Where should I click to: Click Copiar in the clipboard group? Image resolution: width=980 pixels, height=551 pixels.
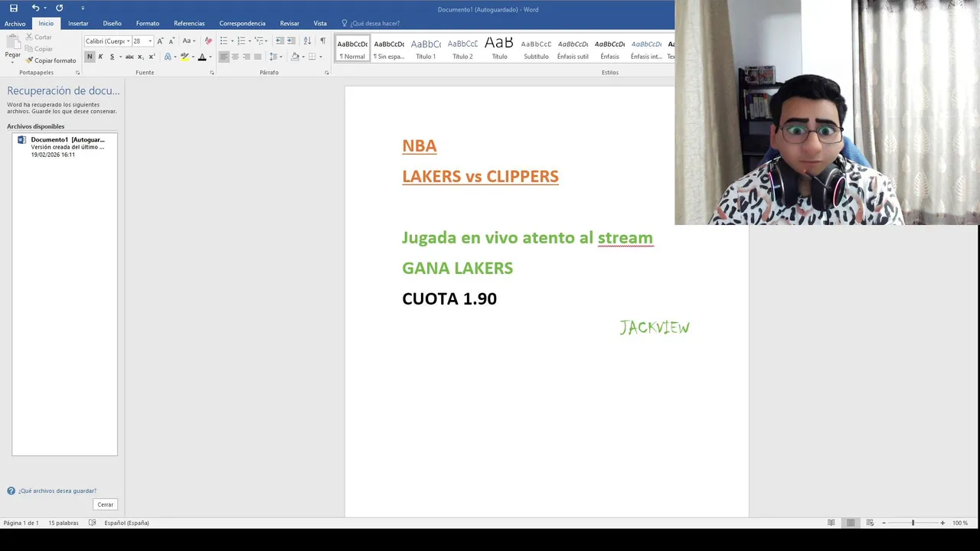39,49
